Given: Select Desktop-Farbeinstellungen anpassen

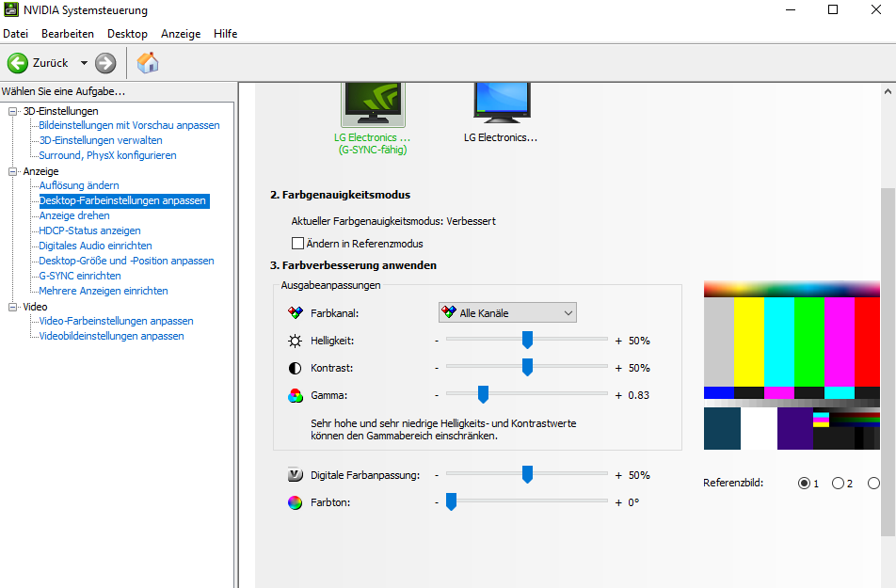Looking at the screenshot, I should pyautogui.click(x=122, y=200).
